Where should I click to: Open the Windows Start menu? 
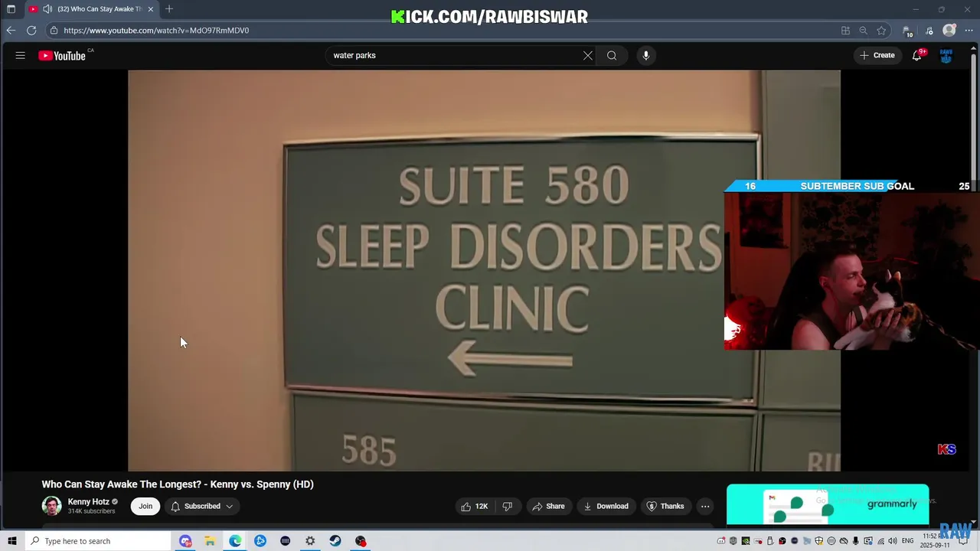(x=11, y=541)
